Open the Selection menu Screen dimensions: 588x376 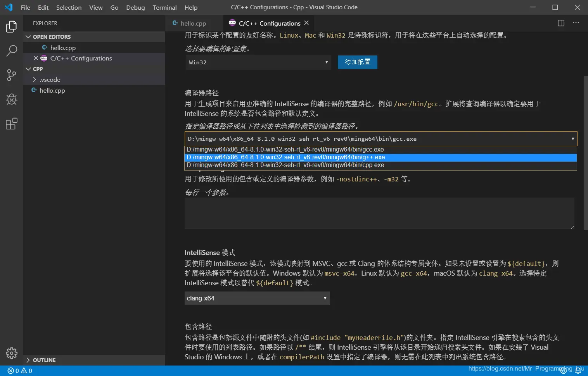click(69, 7)
